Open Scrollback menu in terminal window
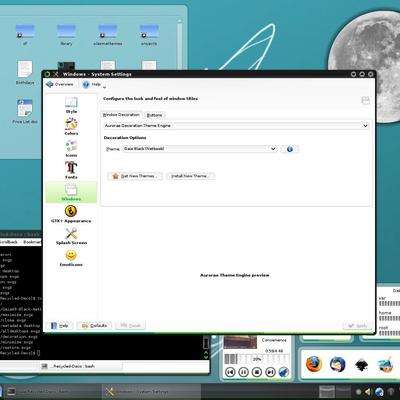 tap(8, 242)
